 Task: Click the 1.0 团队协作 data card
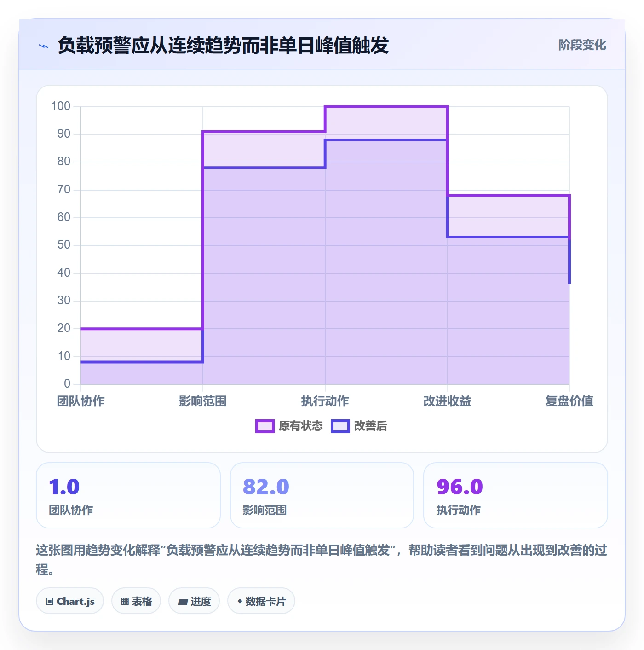[x=128, y=495]
